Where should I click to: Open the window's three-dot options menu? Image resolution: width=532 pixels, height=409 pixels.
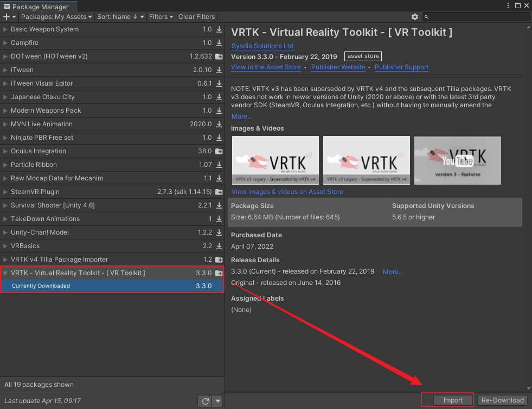[508, 5]
